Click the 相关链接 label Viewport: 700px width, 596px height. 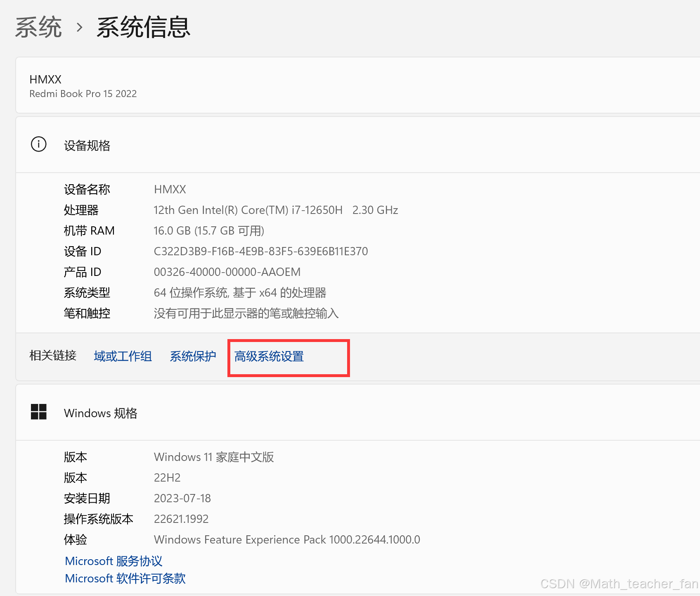coord(53,355)
